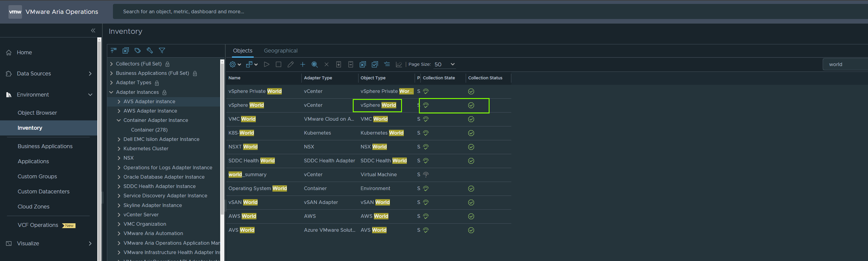This screenshot has height=261, width=868.
Task: Click the funnel filter icon in tree panel
Action: click(162, 50)
